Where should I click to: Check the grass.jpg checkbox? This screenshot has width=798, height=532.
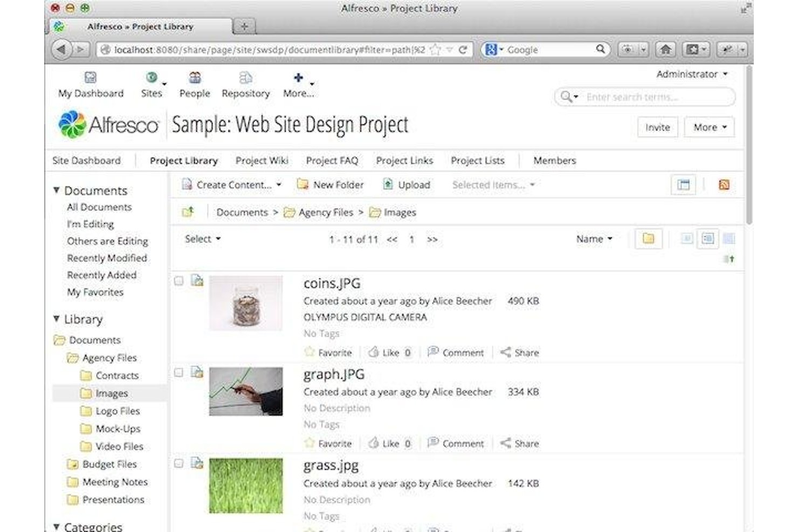(x=179, y=464)
